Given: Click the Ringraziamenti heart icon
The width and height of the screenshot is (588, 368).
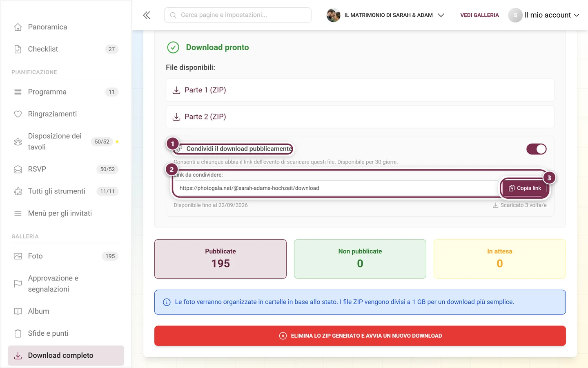Looking at the screenshot, I should [18, 114].
